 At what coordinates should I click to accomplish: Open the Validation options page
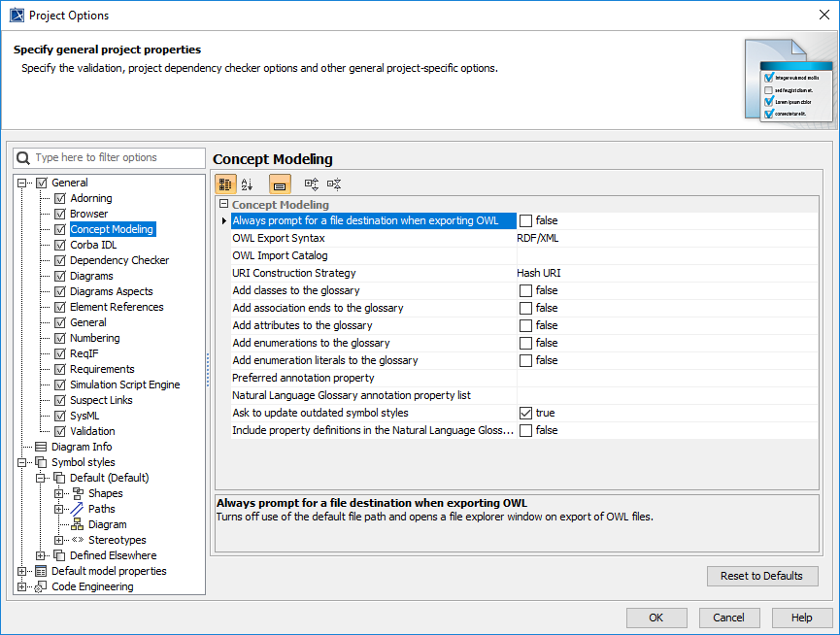(x=92, y=431)
